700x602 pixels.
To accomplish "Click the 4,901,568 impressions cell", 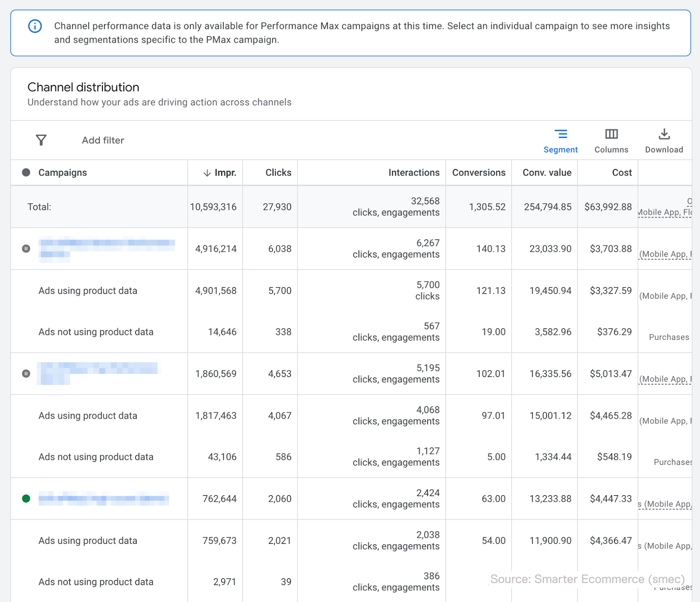I will (x=216, y=291).
